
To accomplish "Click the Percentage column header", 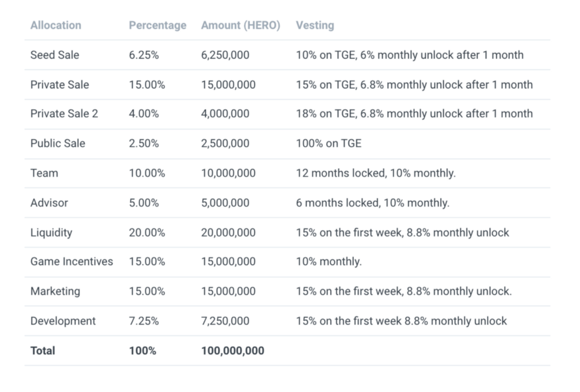I will 157,25.
